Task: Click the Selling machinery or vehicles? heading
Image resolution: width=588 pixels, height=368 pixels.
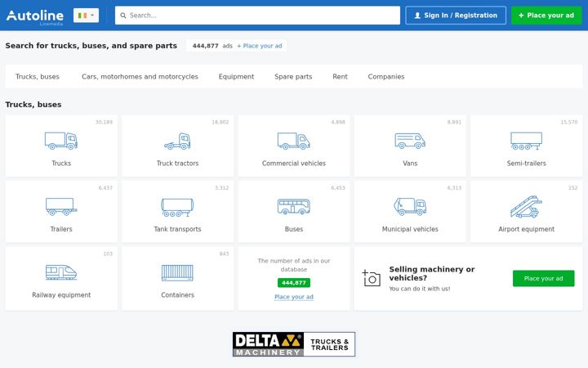Action: [x=432, y=273]
